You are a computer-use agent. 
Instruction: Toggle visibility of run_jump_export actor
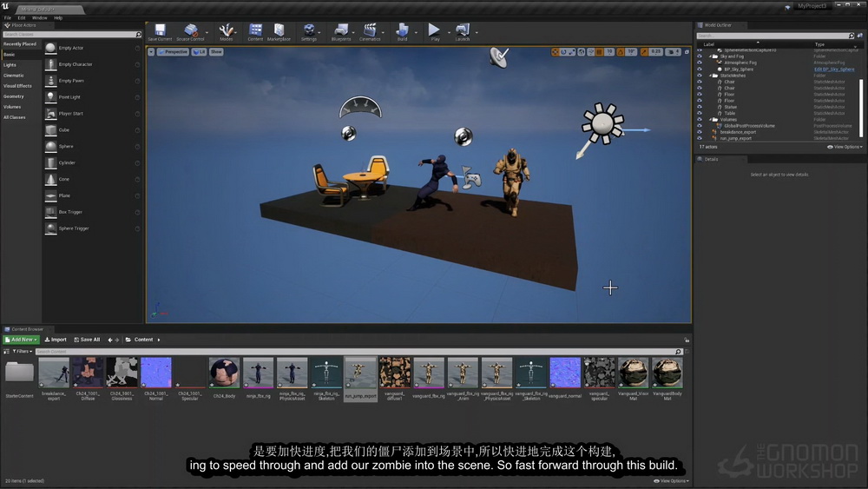click(700, 138)
